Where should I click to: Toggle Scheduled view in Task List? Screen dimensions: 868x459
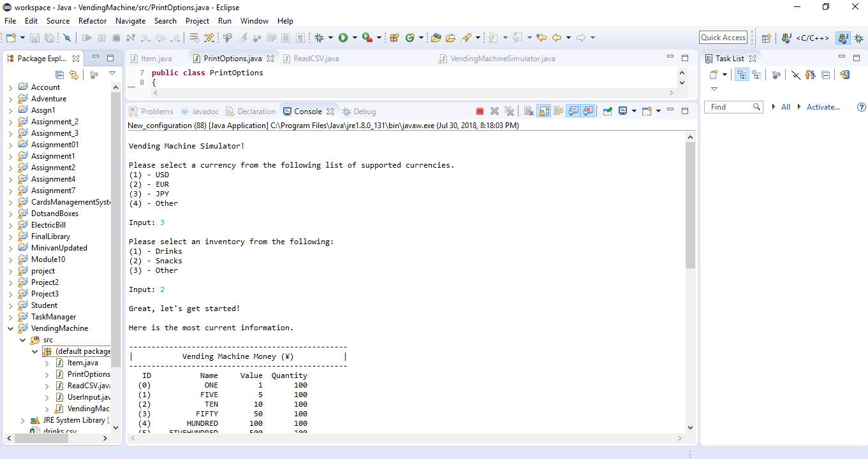[x=756, y=75]
